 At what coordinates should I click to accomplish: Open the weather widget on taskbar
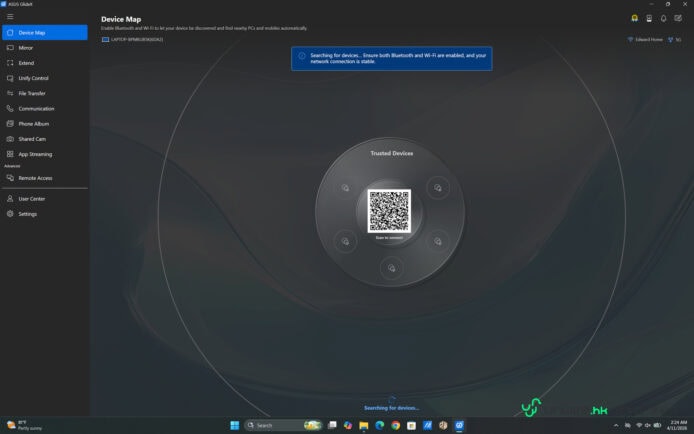coord(25,425)
